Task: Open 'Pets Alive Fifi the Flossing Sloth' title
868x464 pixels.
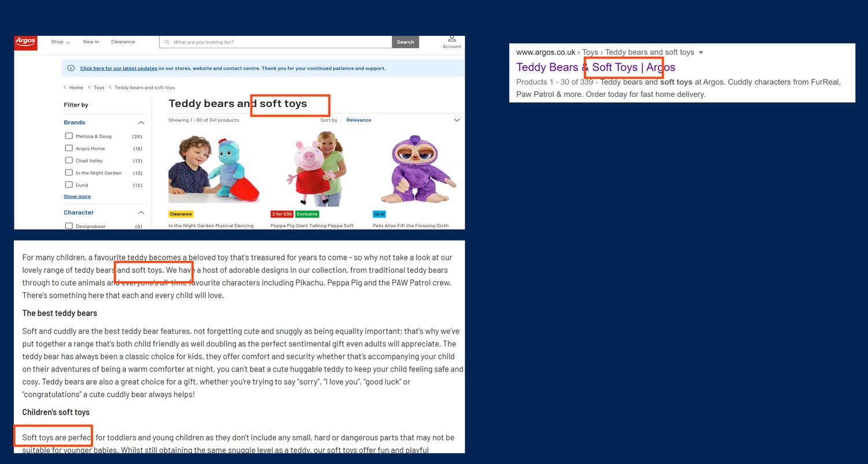Action: 410,226
